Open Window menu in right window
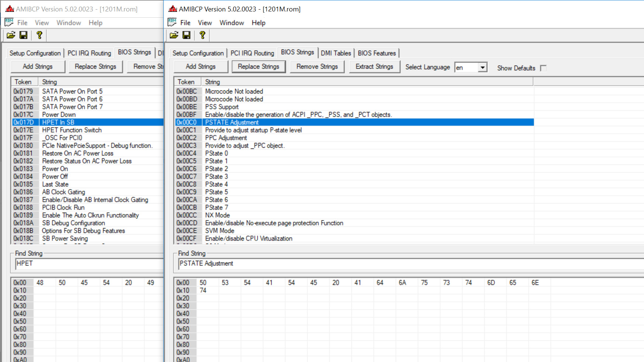The width and height of the screenshot is (644, 362). [232, 23]
